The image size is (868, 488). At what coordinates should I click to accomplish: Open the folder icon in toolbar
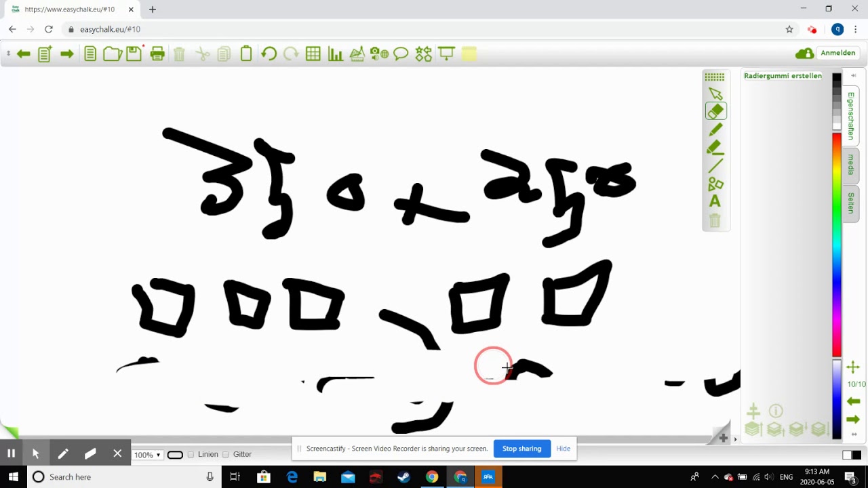point(112,54)
